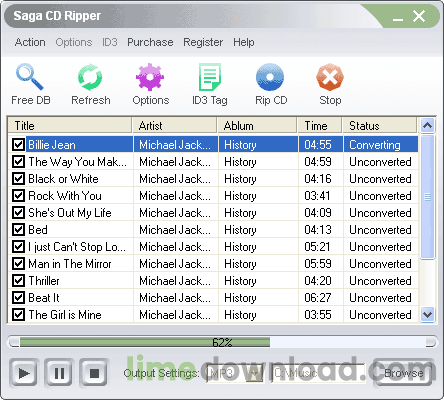Click the track list scrollbar thumb
This screenshot has height=400, width=444.
coord(427,197)
